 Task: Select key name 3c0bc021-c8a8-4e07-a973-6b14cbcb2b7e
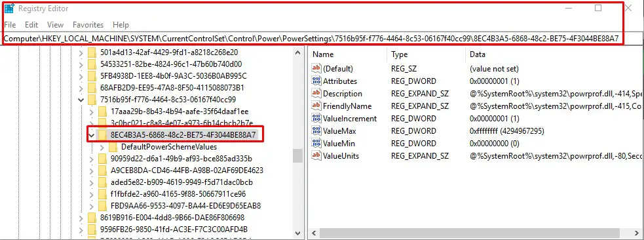182,123
